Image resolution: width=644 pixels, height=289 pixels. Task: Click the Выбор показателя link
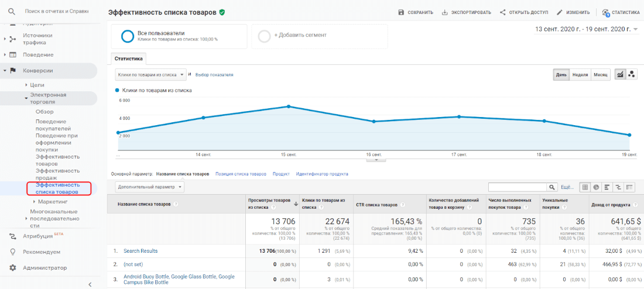214,75
